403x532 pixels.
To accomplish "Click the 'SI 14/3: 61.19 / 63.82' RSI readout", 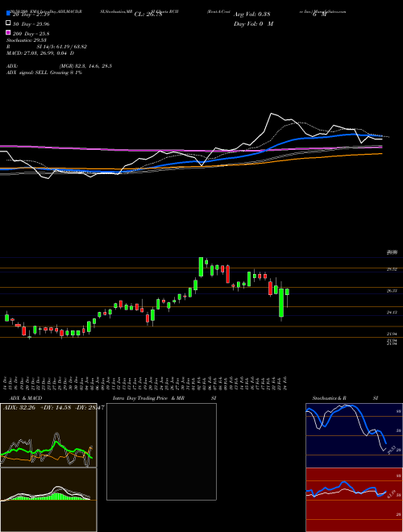I will pyautogui.click(x=62, y=47).
